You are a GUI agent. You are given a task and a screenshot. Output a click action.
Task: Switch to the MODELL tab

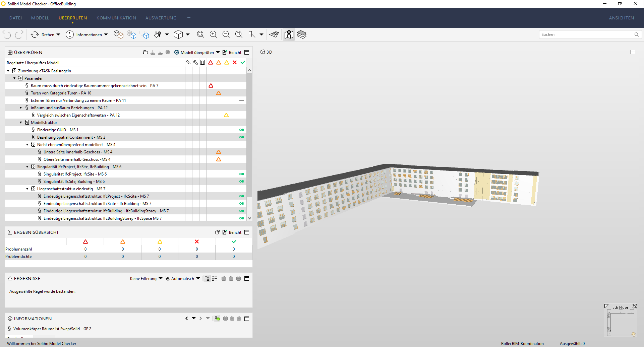(40, 18)
